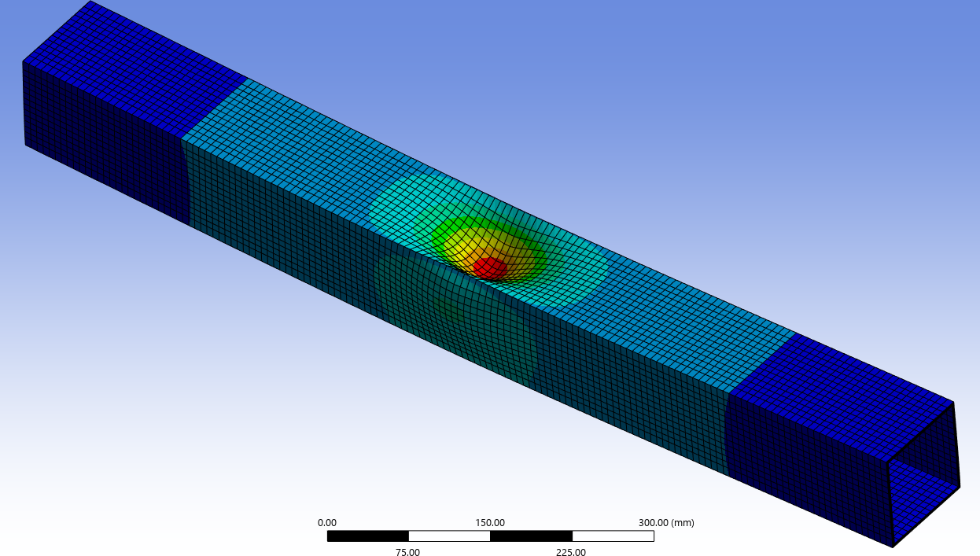Click the red peak deformation zone

[490, 267]
